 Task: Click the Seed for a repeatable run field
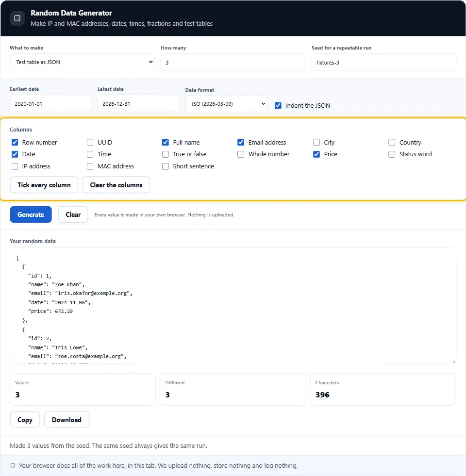click(x=383, y=62)
